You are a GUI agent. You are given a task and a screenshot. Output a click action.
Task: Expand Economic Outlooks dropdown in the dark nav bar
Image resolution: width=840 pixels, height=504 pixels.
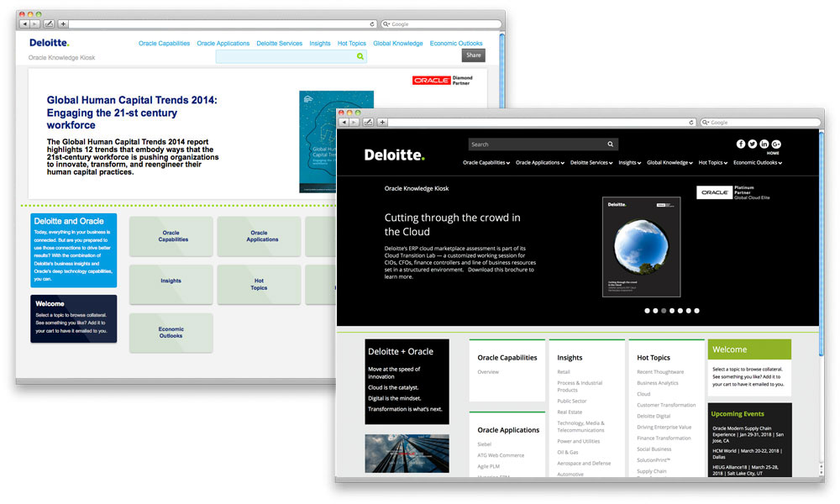pos(758,163)
